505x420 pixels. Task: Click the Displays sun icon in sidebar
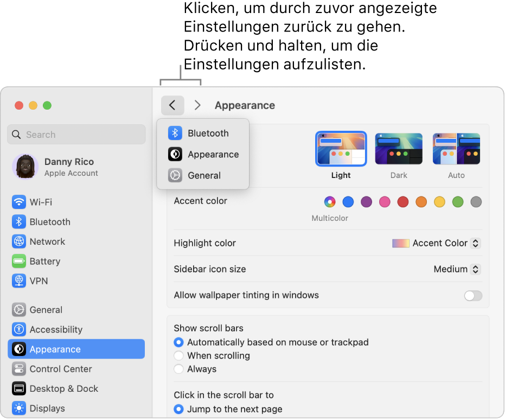click(19, 409)
